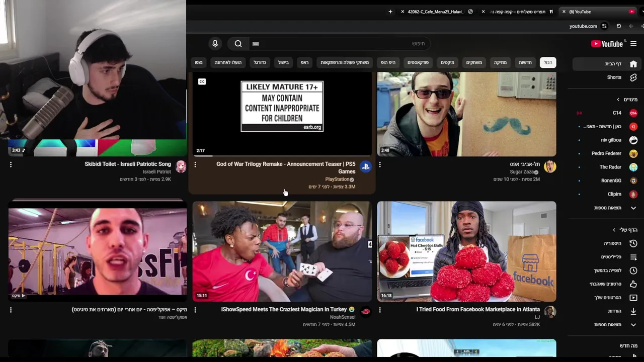The height and width of the screenshot is (362, 644).
Task: Select the Cooking (בישול) filter chip
Action: [284, 62]
